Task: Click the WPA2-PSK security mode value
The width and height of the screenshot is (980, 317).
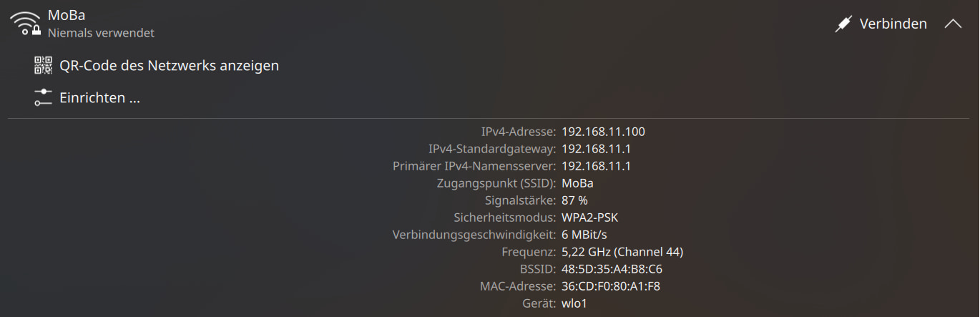Action: (x=589, y=218)
